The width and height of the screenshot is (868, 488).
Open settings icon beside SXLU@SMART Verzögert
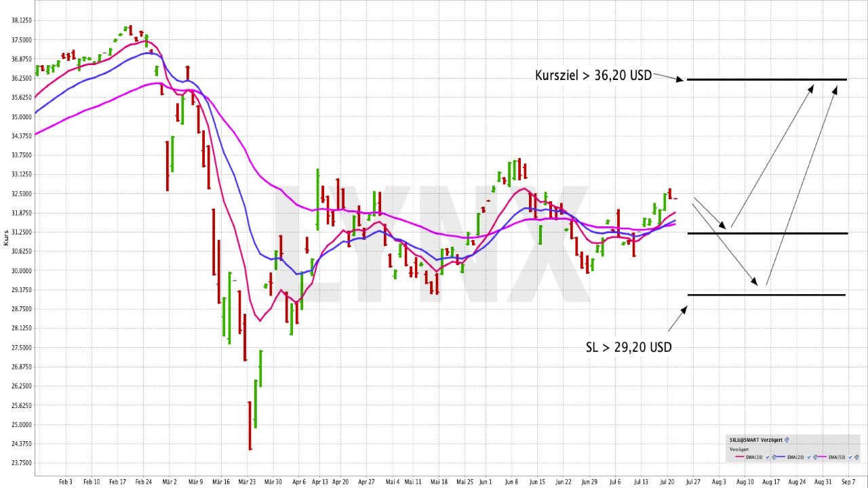point(787,440)
